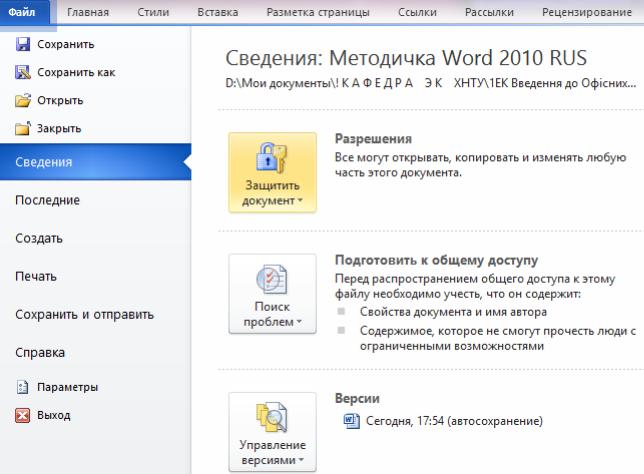The image size is (644, 474).
Task: Switch to the Вставка ribbon tab
Action: (x=218, y=12)
